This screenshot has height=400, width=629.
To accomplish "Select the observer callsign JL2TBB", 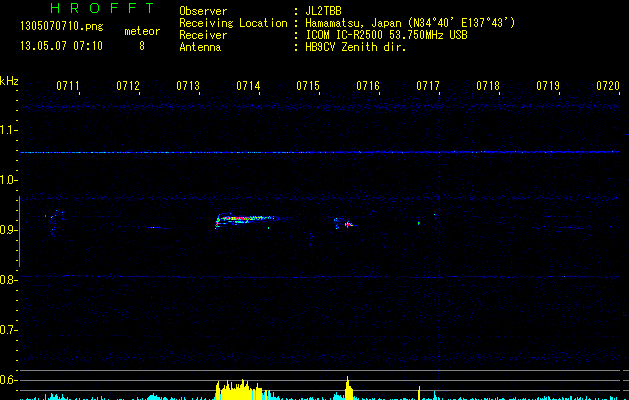I will pyautogui.click(x=329, y=11).
